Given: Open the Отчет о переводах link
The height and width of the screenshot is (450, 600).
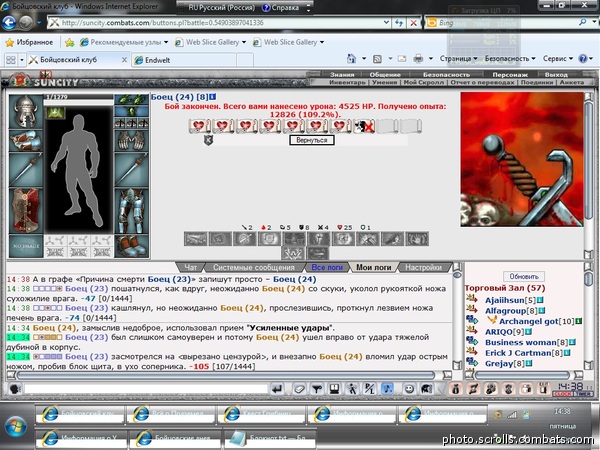Looking at the screenshot, I should point(482,82).
